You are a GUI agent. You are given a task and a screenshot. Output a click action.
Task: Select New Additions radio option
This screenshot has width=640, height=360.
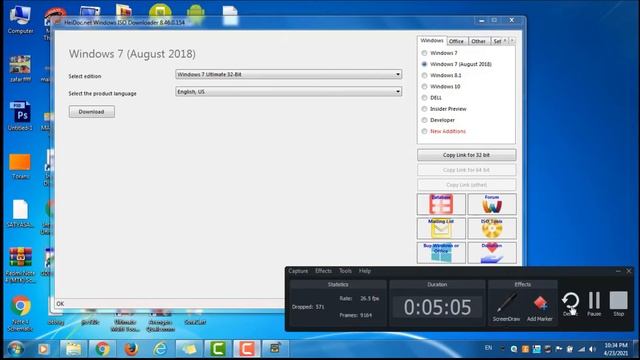443,131
